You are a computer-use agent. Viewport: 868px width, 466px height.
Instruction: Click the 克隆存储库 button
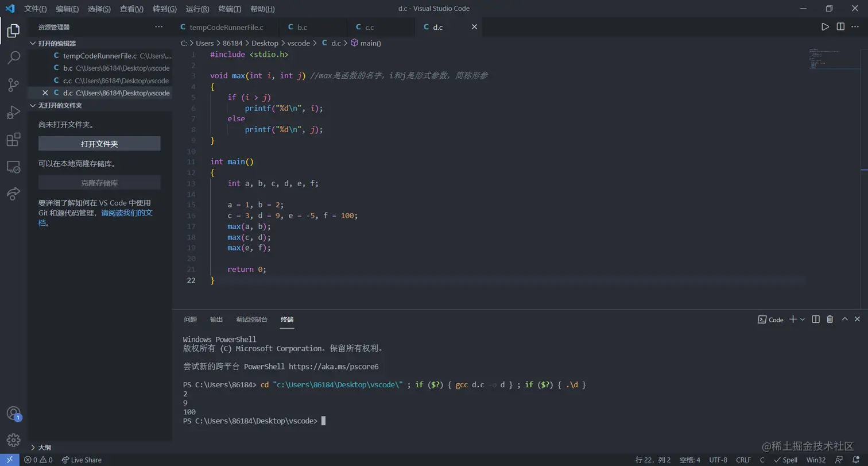point(99,183)
